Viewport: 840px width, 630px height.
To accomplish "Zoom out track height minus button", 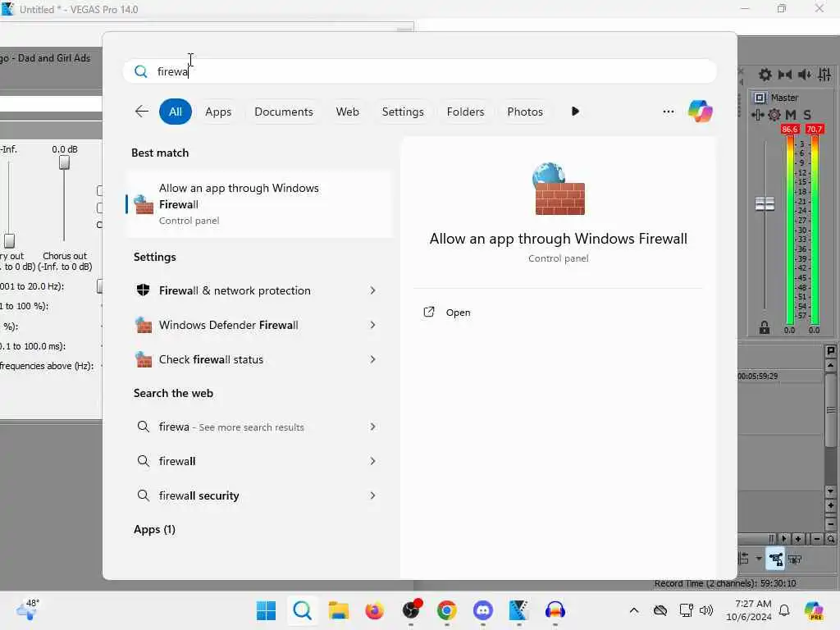I will point(830,523).
